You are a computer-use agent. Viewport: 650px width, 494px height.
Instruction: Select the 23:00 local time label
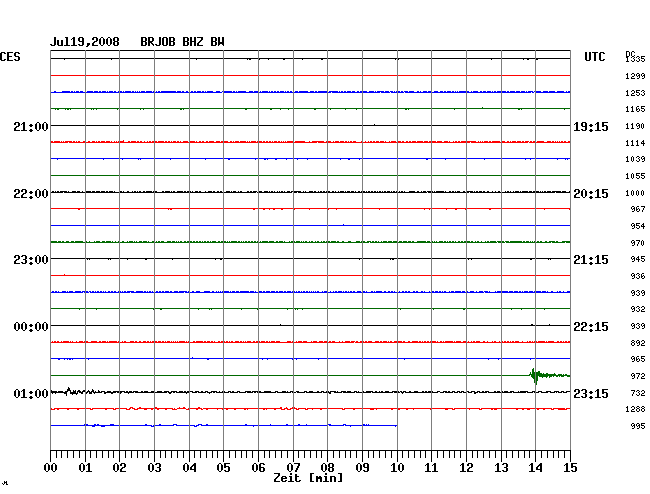[x=31, y=260]
